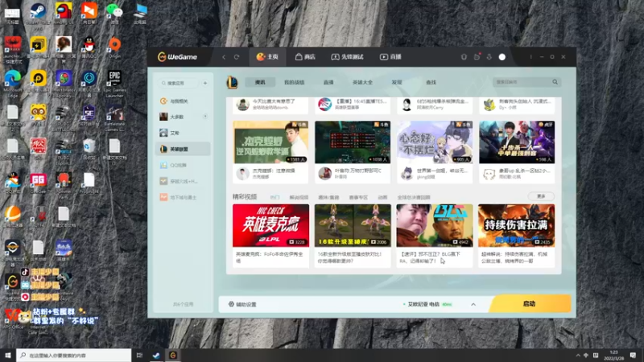Viewport: 644px width, 362px height.
Task: Click the League of Legends logo icon
Action: coord(232,83)
